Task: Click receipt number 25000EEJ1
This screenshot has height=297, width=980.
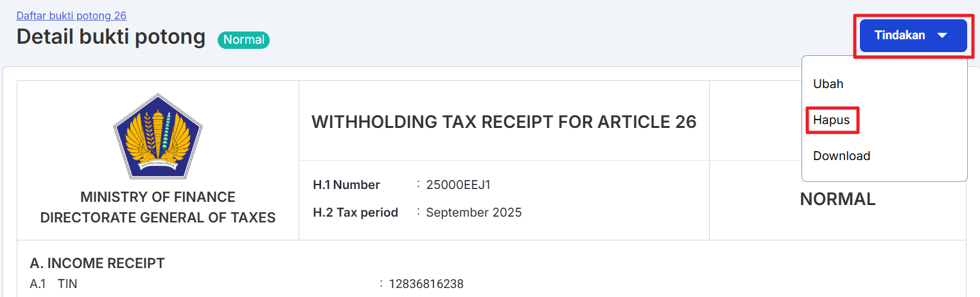Action: point(458,185)
